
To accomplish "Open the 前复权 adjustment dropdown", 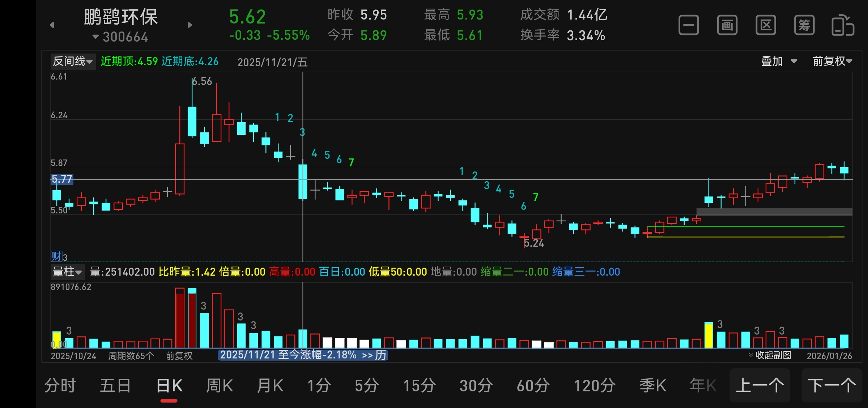I will point(832,61).
